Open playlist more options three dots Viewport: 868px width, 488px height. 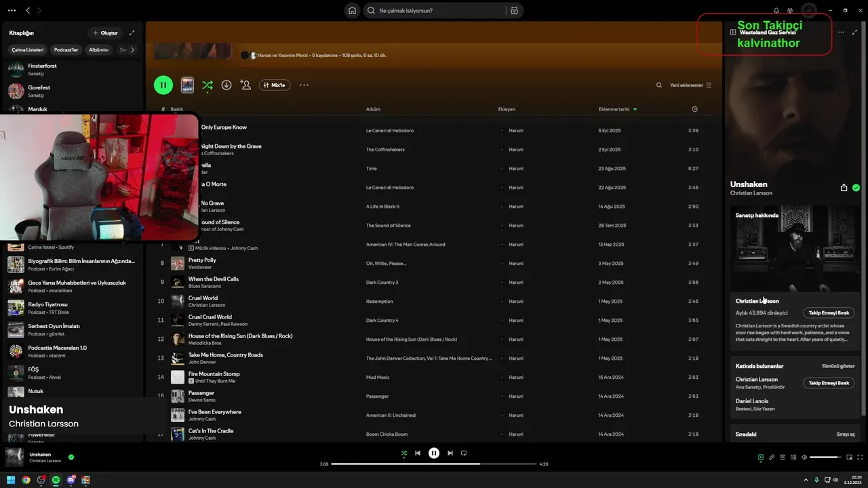point(304,85)
